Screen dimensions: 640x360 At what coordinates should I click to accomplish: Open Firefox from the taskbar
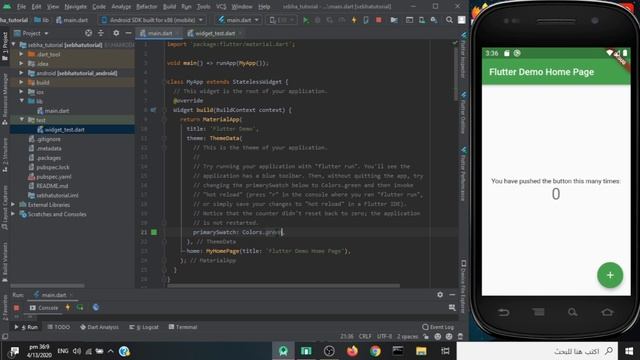tap(352, 351)
